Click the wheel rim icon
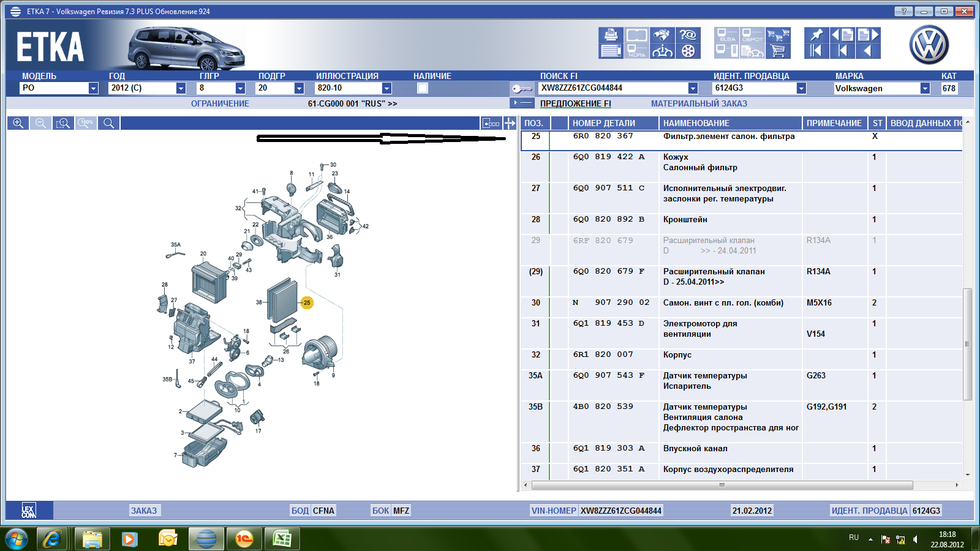The width and height of the screenshot is (980, 551). (x=688, y=51)
